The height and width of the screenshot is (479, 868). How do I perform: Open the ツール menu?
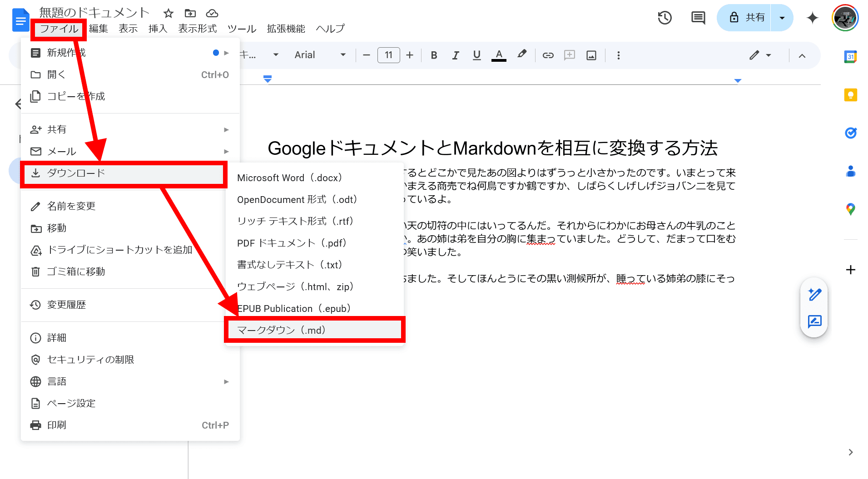coord(242,29)
